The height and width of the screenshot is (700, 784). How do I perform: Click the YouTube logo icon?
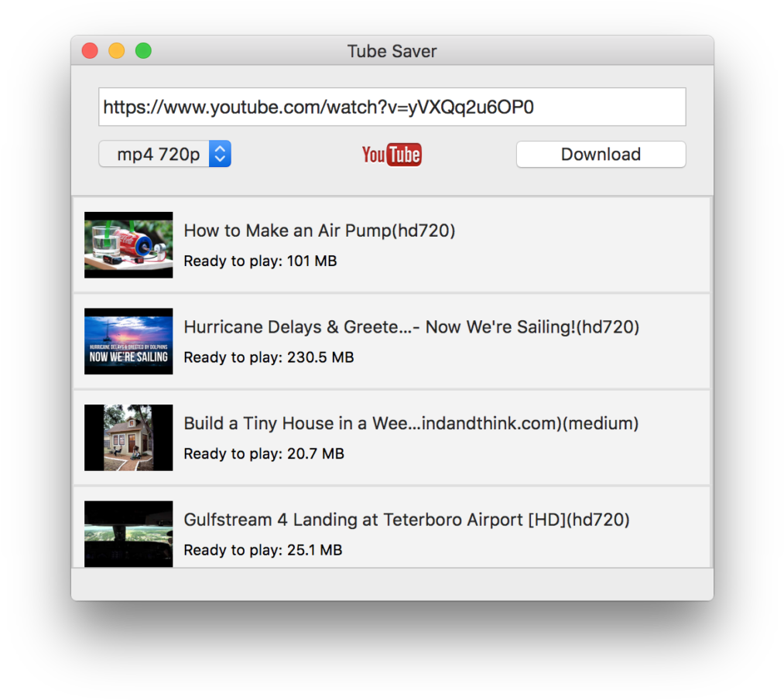pyautogui.click(x=392, y=155)
